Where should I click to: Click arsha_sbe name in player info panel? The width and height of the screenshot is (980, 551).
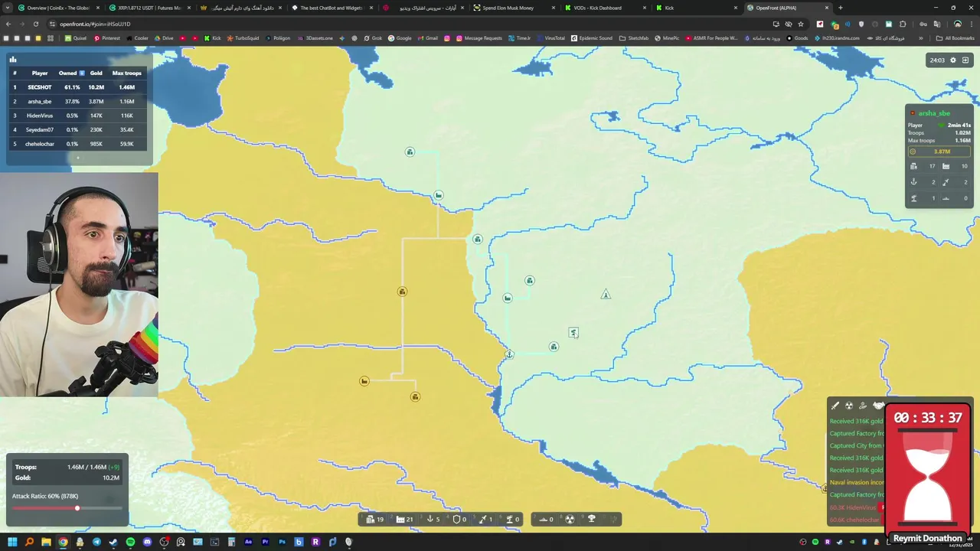[x=934, y=113]
